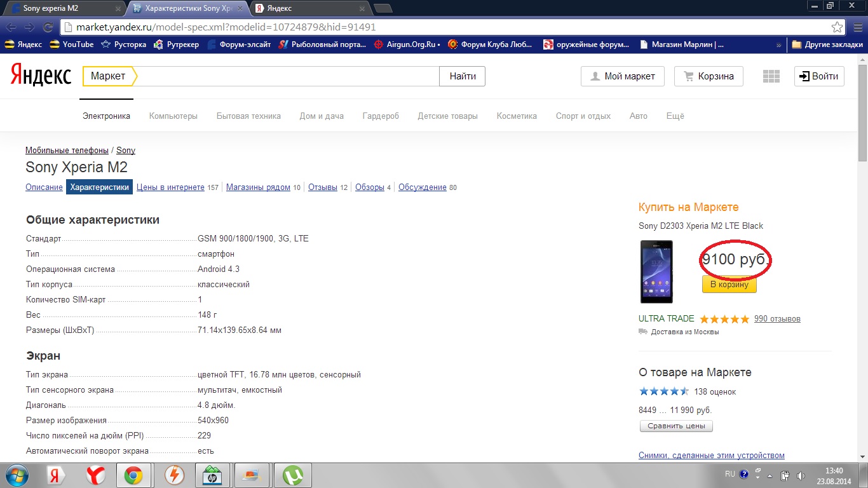Open the Бытовая техника category

[x=248, y=116]
